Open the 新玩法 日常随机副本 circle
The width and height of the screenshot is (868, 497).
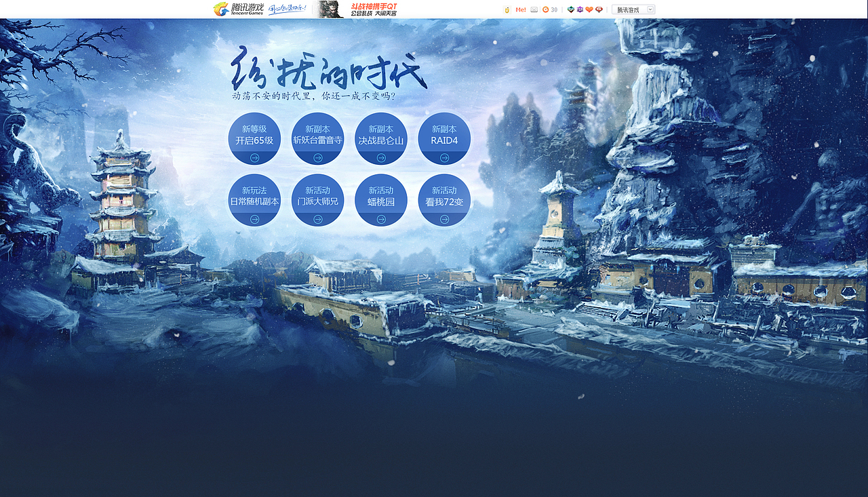coord(254,200)
